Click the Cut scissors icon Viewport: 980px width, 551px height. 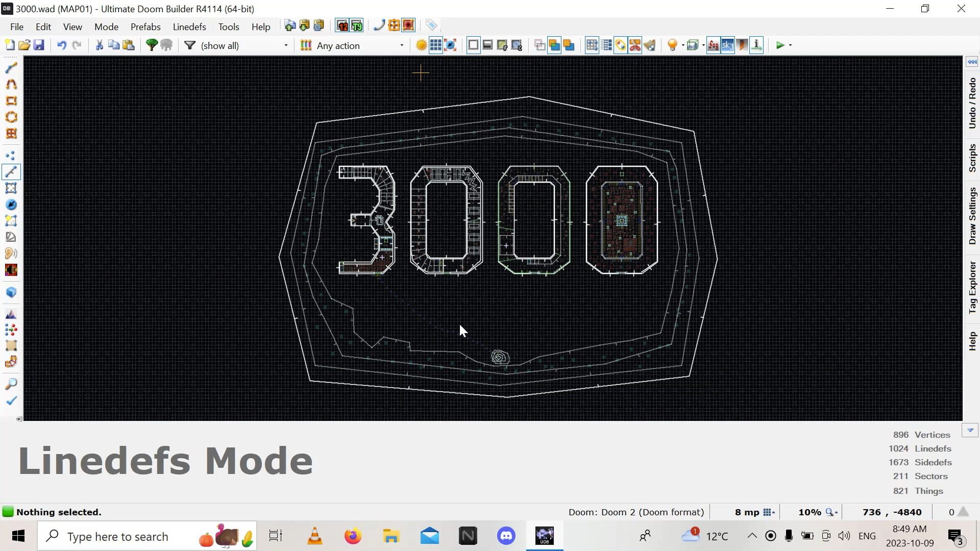click(99, 45)
